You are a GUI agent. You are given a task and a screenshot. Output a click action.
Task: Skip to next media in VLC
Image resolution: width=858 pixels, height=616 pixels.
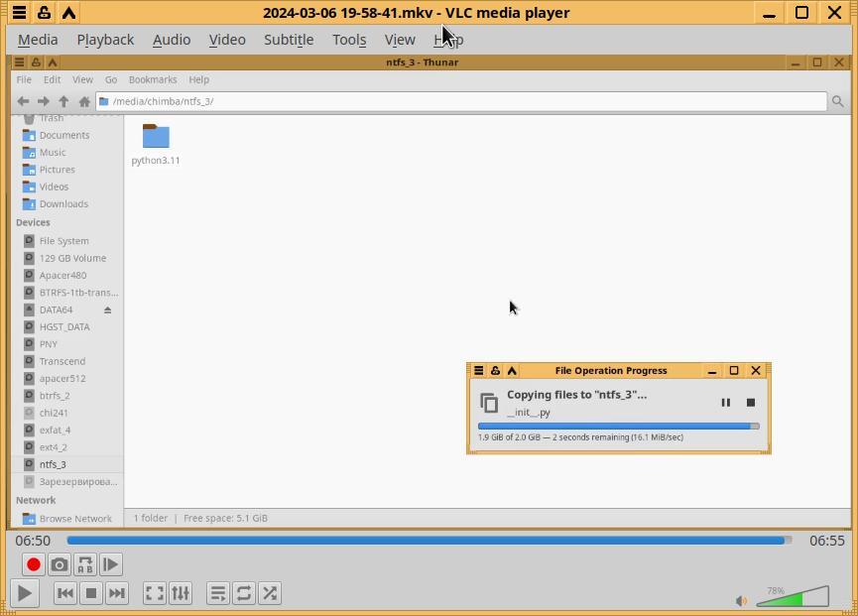tap(117, 593)
